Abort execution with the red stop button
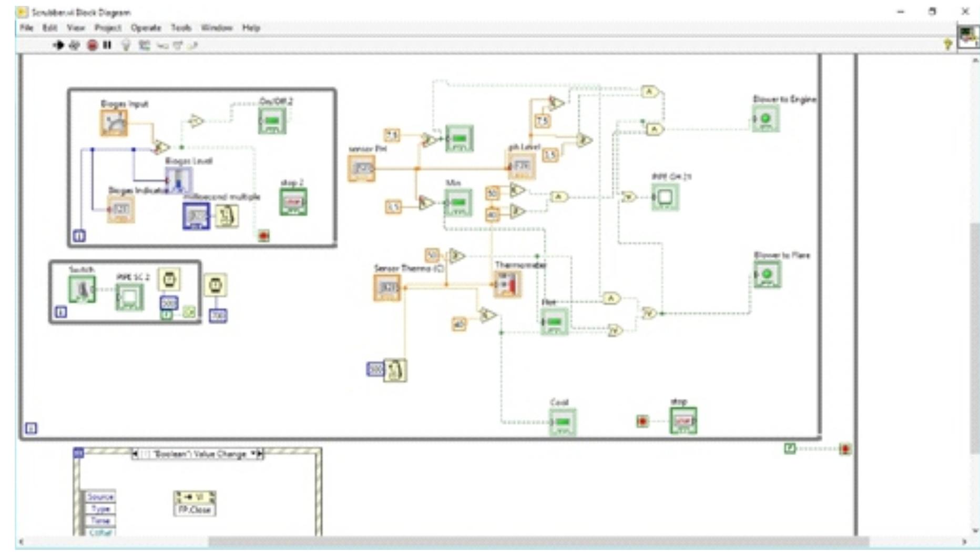The height and width of the screenshot is (552, 980). click(93, 45)
